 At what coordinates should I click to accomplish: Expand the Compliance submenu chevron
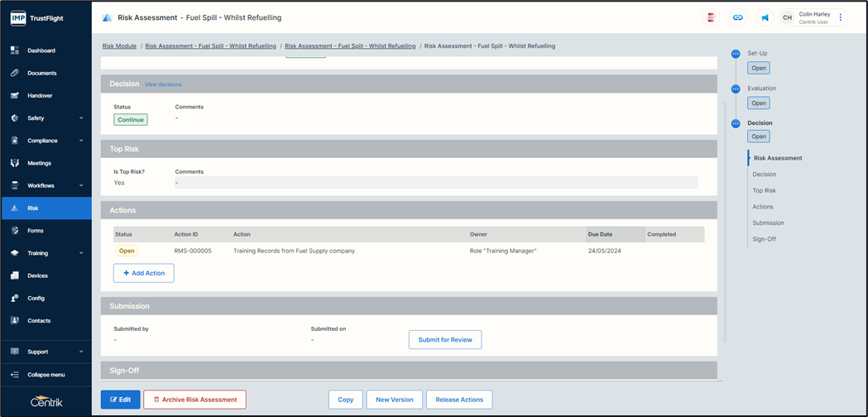click(x=81, y=141)
